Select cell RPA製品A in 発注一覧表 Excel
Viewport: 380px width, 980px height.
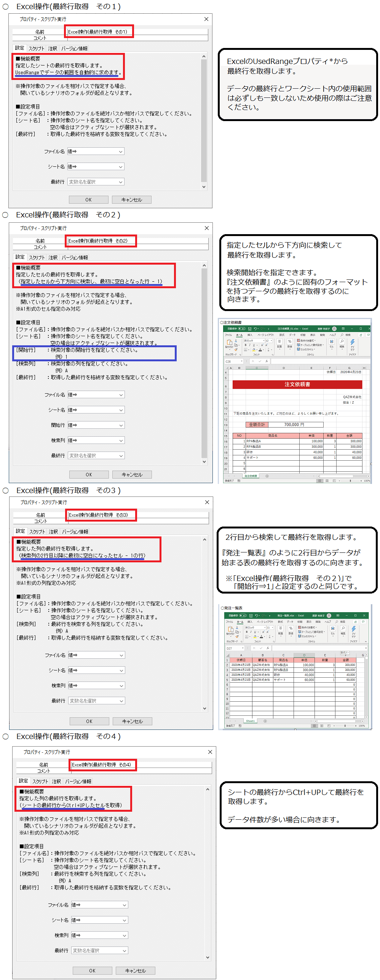283,665
